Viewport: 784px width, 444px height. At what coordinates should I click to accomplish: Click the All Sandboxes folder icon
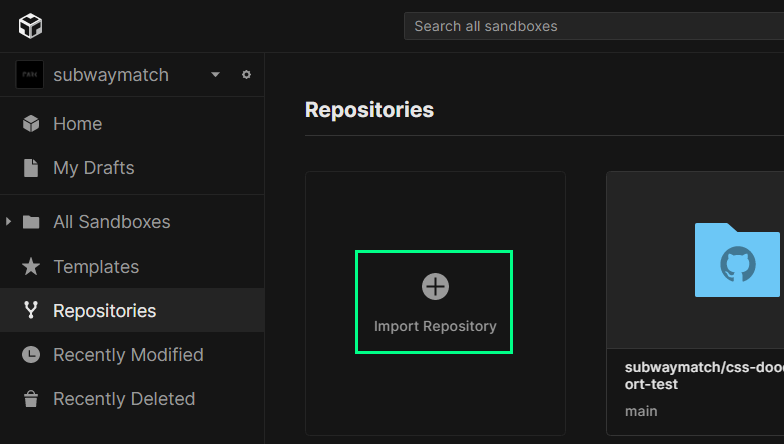[x=31, y=222]
